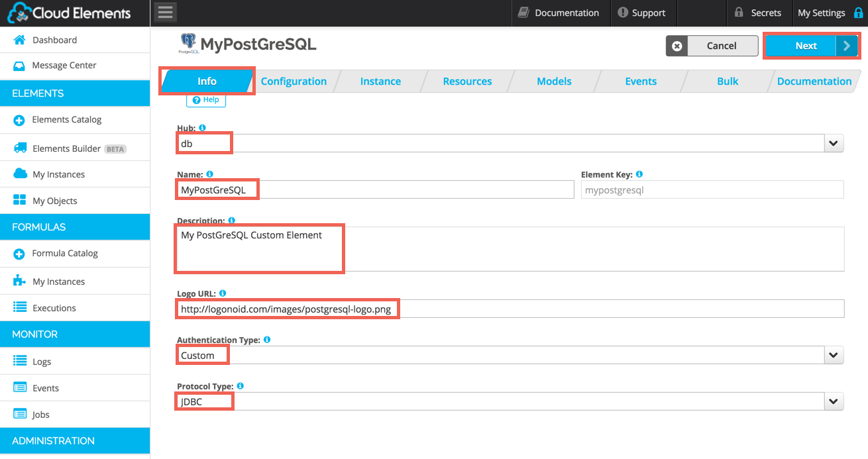The height and width of the screenshot is (459, 868).
Task: Click the Logo URL input field
Action: 510,309
